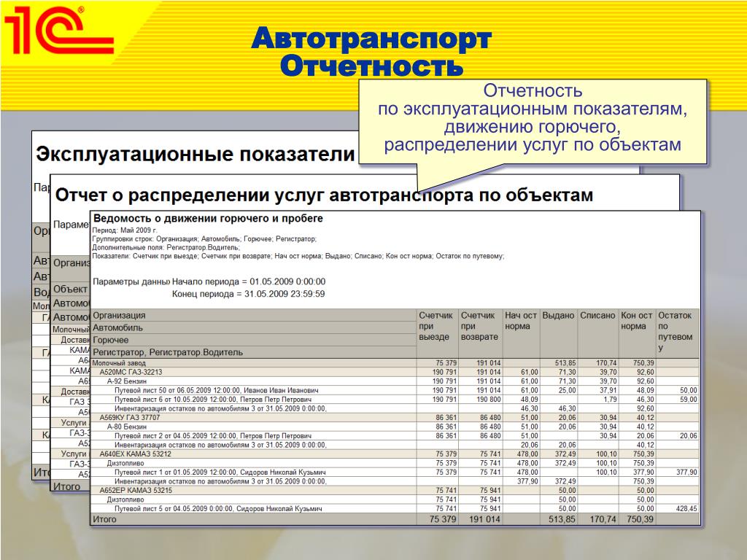Viewport: 747px width, 560px height.
Task: Click the 1C company logo
Action: (59, 31)
